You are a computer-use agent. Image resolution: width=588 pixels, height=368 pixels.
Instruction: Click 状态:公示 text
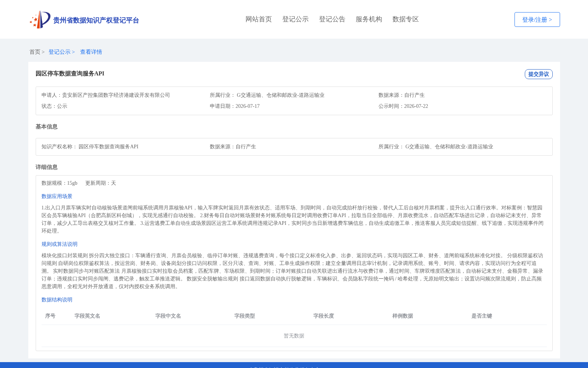click(54, 106)
